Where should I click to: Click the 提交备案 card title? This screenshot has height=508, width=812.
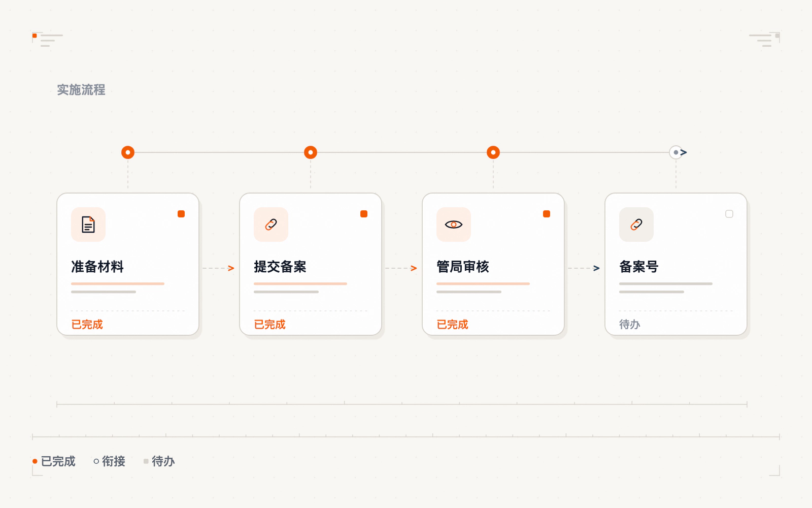point(280,267)
